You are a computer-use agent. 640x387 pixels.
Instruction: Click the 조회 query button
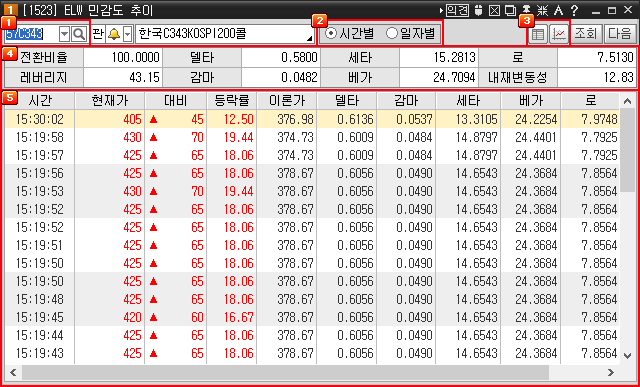tap(586, 34)
